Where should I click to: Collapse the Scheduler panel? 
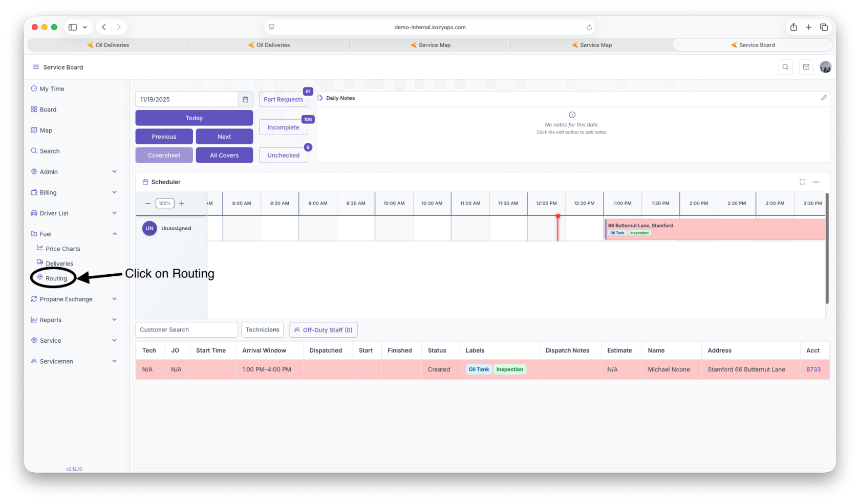click(x=816, y=182)
